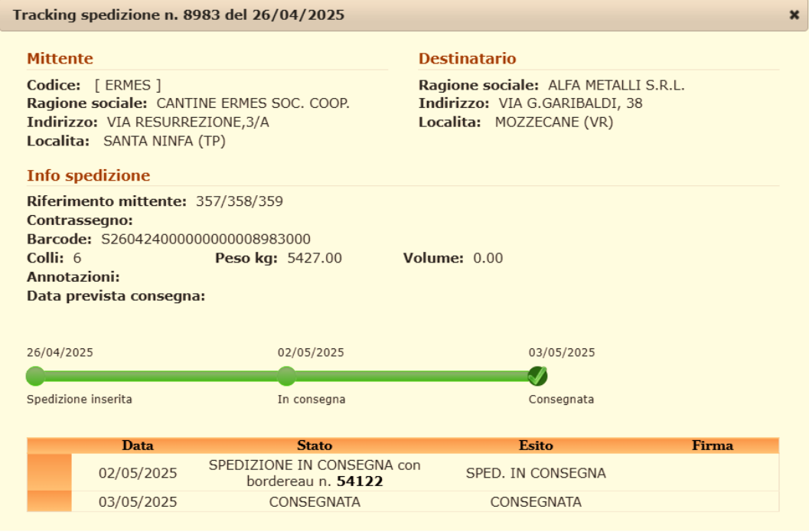Viewport: 809px width, 532px height.
Task: Click the Mittente section heading
Action: 60,59
